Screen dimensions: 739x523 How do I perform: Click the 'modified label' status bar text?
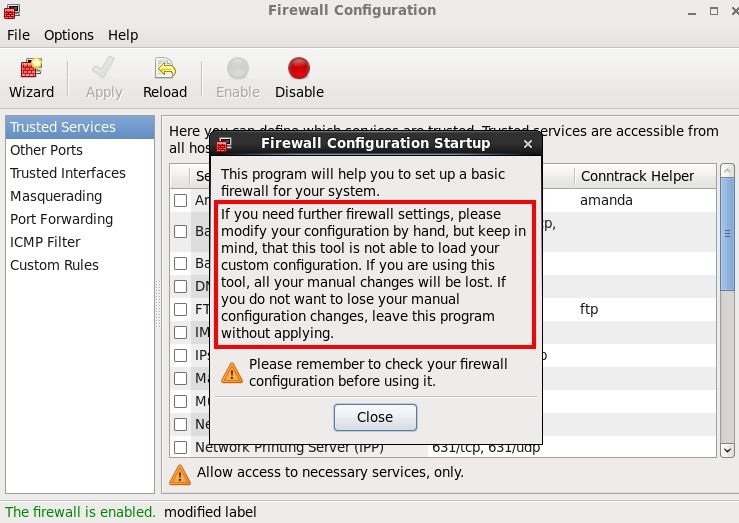click(x=210, y=512)
